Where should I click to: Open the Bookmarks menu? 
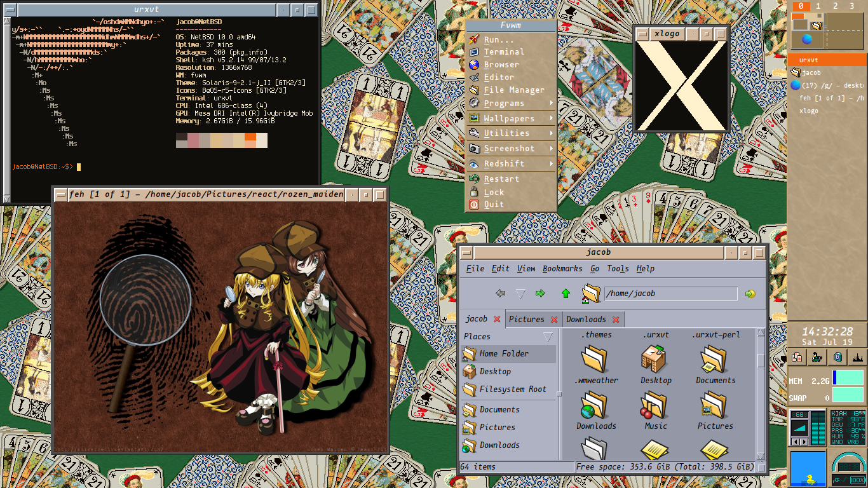pyautogui.click(x=562, y=269)
